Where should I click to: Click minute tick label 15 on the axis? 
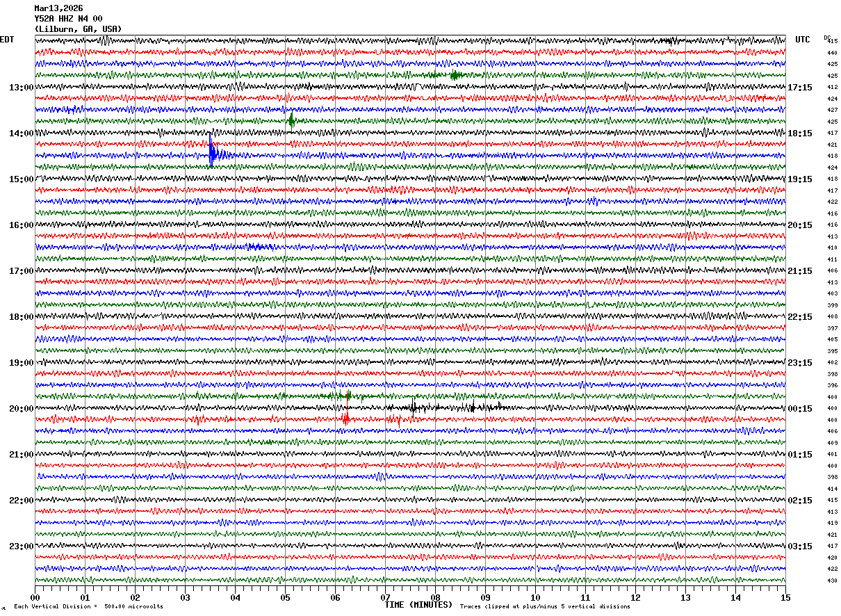[785, 597]
